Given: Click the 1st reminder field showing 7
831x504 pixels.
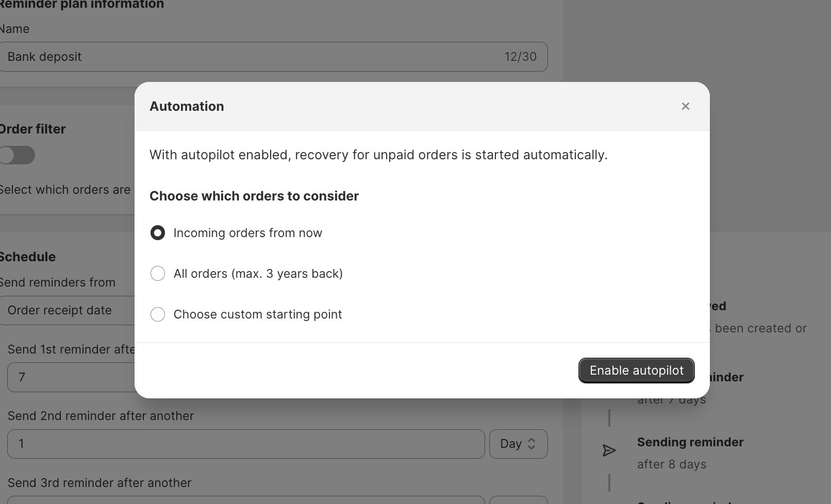Looking at the screenshot, I should click(x=71, y=377).
